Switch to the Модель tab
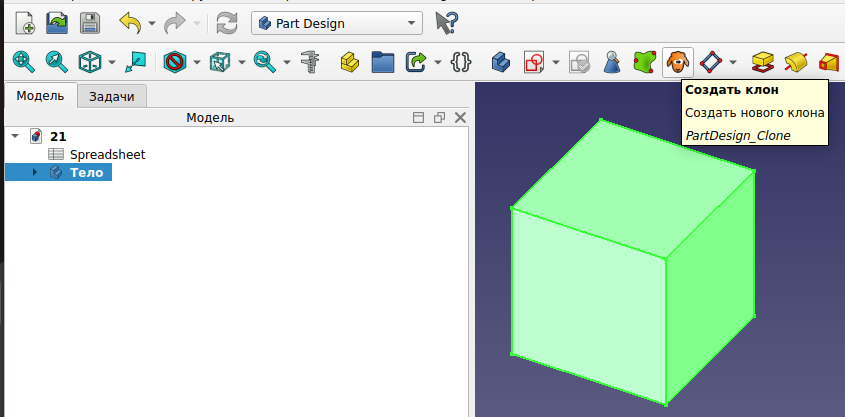 click(40, 96)
